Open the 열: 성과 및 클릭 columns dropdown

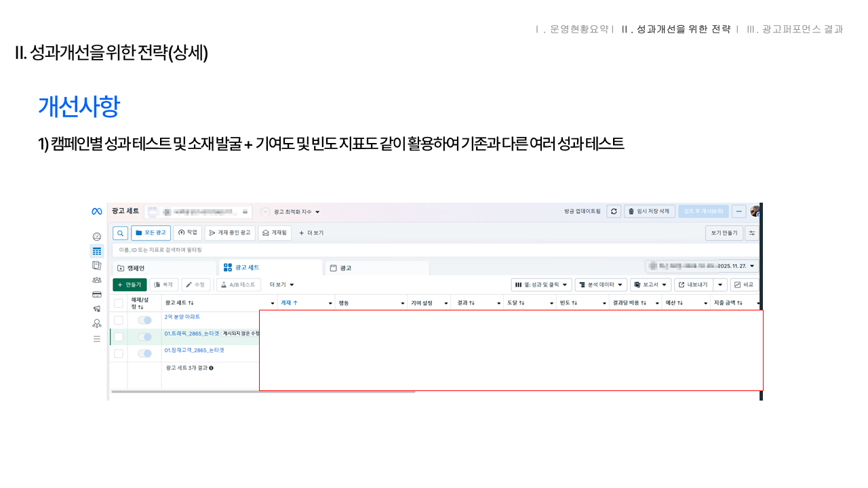[541, 285]
